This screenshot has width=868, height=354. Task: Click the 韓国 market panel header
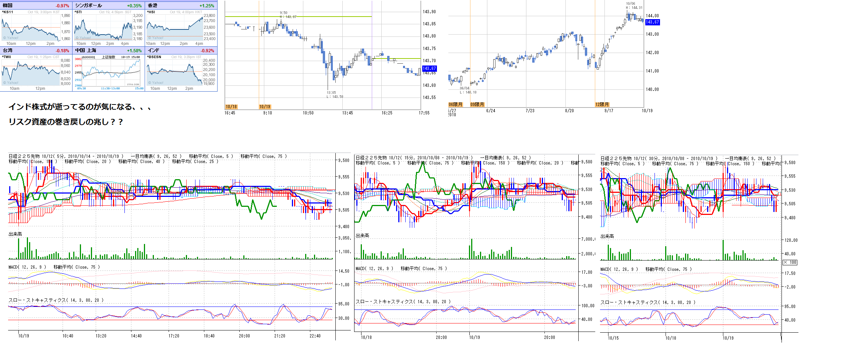click(36, 6)
